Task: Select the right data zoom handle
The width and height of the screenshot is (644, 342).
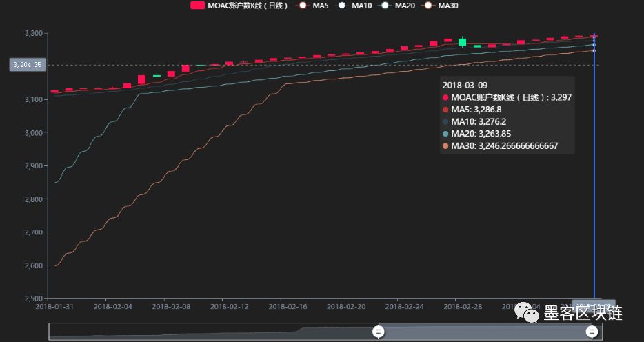Action: click(592, 332)
